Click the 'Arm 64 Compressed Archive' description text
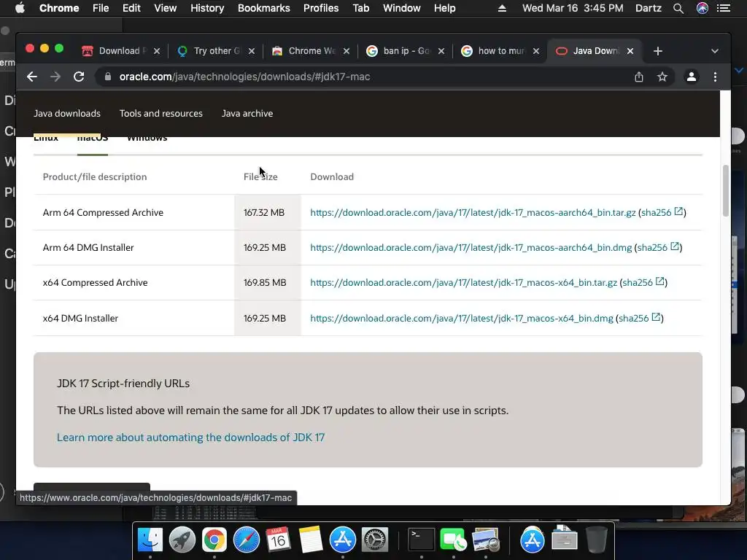747x560 pixels. (103, 212)
